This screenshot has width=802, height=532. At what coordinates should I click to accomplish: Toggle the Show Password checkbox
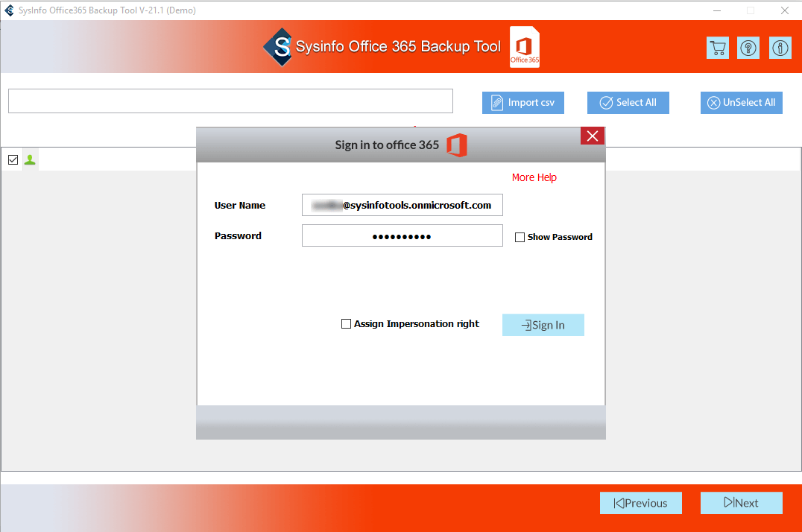[x=520, y=238]
